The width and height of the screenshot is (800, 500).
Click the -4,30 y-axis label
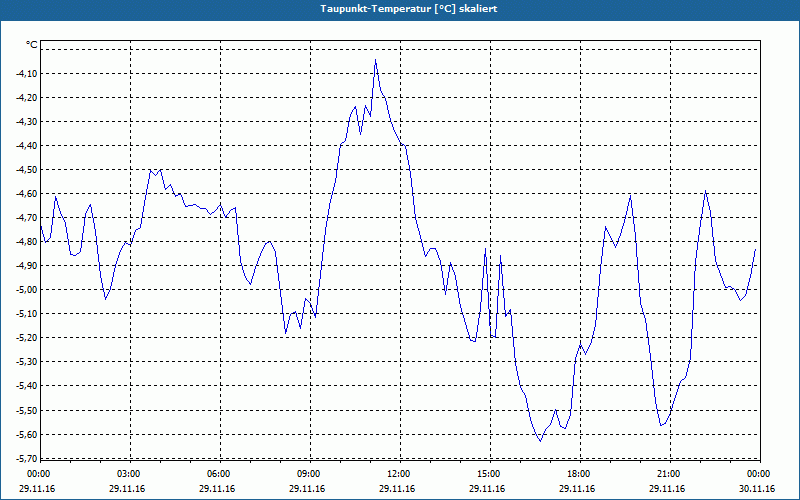[27, 121]
